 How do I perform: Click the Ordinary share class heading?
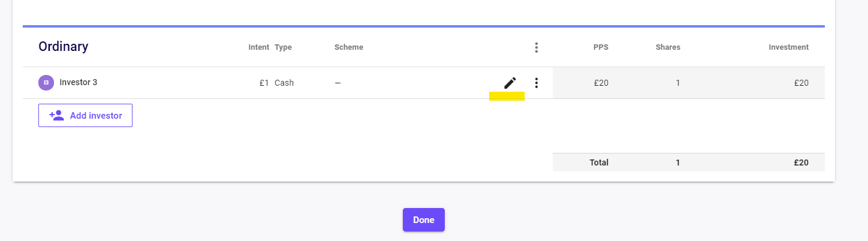coord(64,47)
